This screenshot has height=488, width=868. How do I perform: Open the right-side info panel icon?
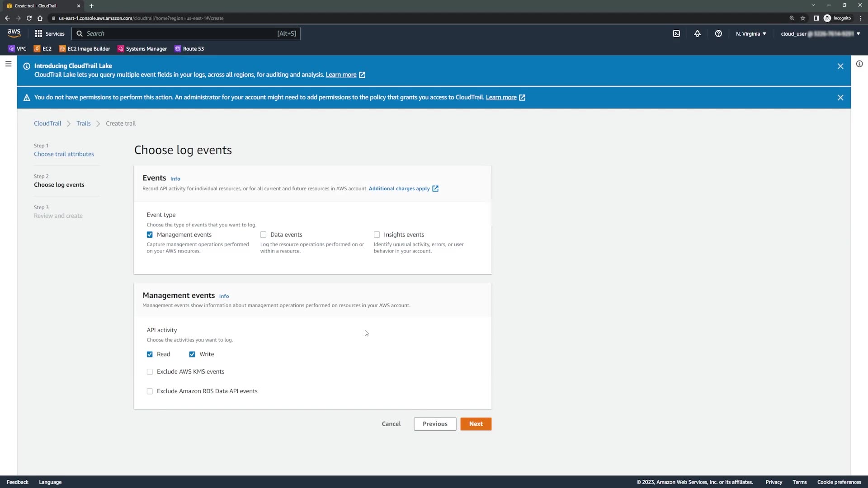tap(859, 64)
